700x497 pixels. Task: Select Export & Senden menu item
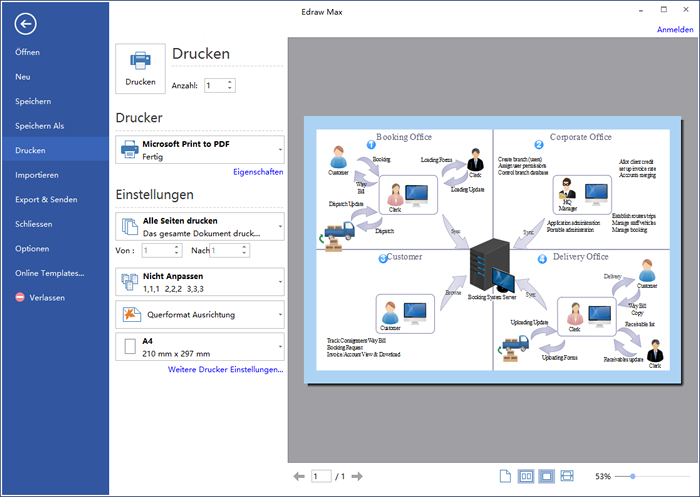coord(46,199)
